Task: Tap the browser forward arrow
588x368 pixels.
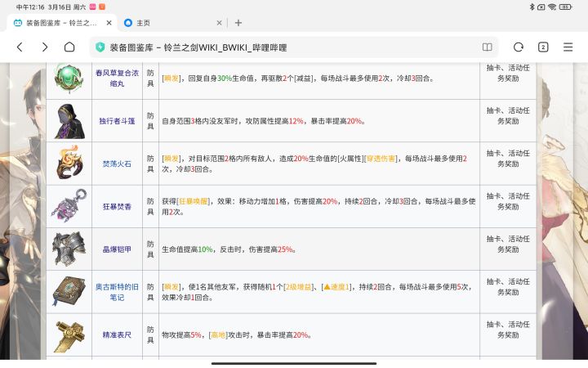Action: point(45,47)
